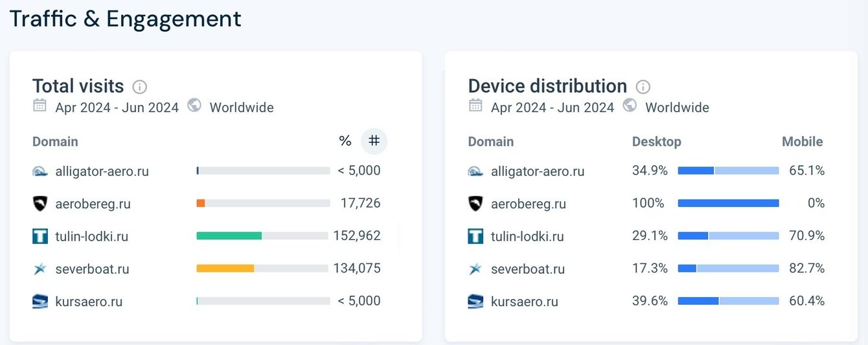This screenshot has width=868, height=345.
Task: Click the info icon beside Total visits
Action: tap(139, 87)
